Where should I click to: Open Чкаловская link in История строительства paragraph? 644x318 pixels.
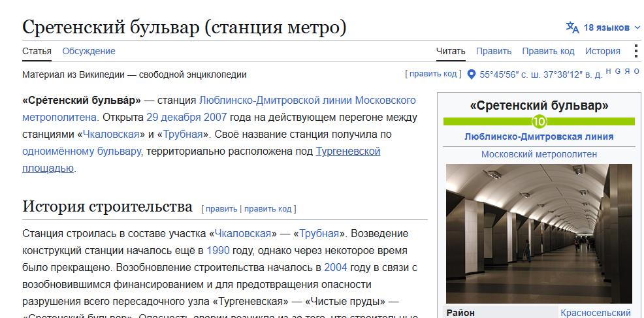[x=243, y=234]
